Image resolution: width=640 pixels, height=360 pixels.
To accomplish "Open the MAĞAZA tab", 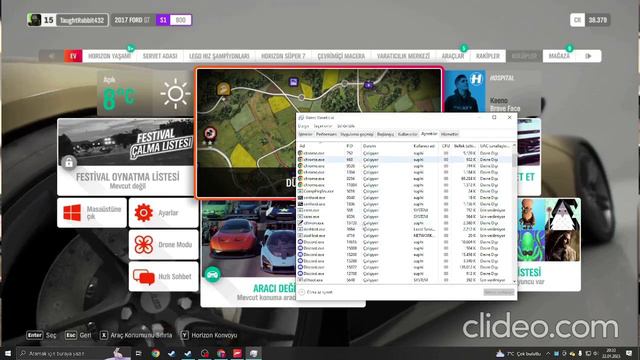I will click(x=559, y=56).
